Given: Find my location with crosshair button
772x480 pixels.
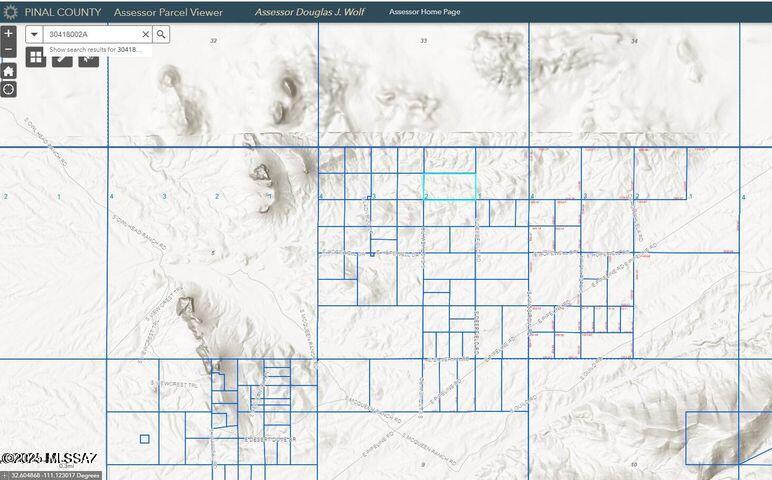Looking at the screenshot, I should coord(8,90).
